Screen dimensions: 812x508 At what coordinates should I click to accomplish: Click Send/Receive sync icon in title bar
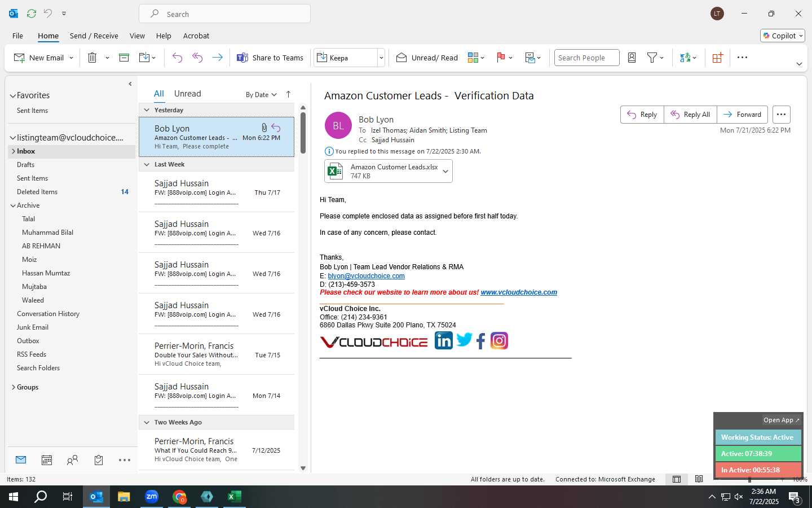[32, 13]
